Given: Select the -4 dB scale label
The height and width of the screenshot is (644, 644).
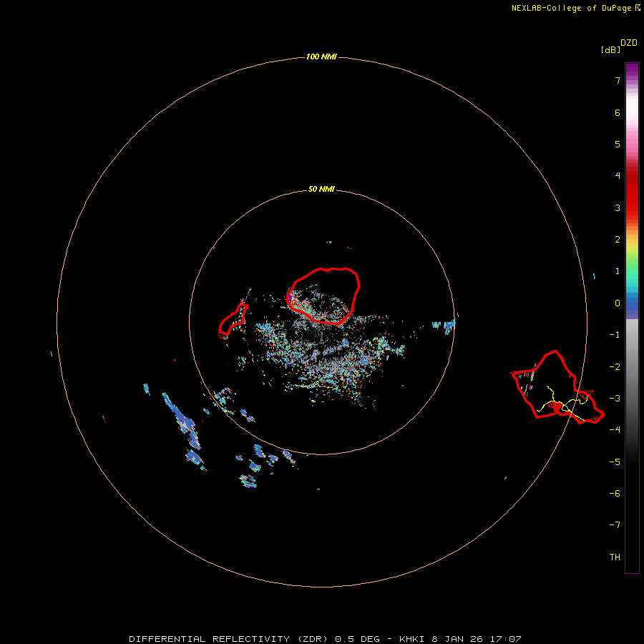Looking at the screenshot, I should click(615, 430).
